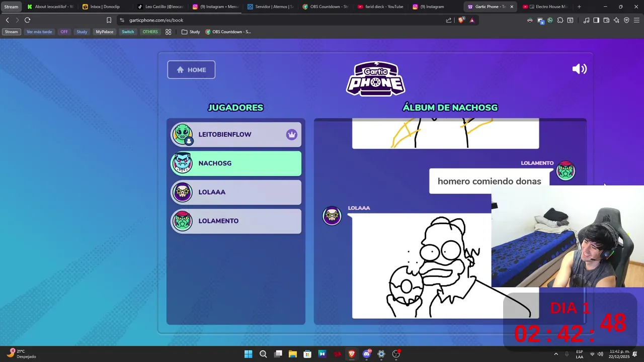Open the Stream tab group label
Screen dimensions: 644x362
(x=11, y=7)
